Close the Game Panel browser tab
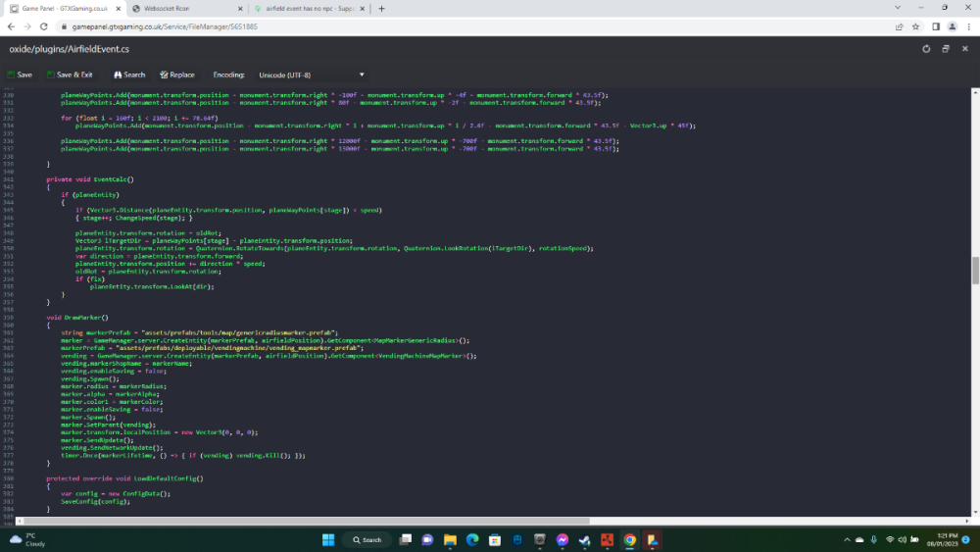Image resolution: width=980 pixels, height=552 pixels. (119, 9)
